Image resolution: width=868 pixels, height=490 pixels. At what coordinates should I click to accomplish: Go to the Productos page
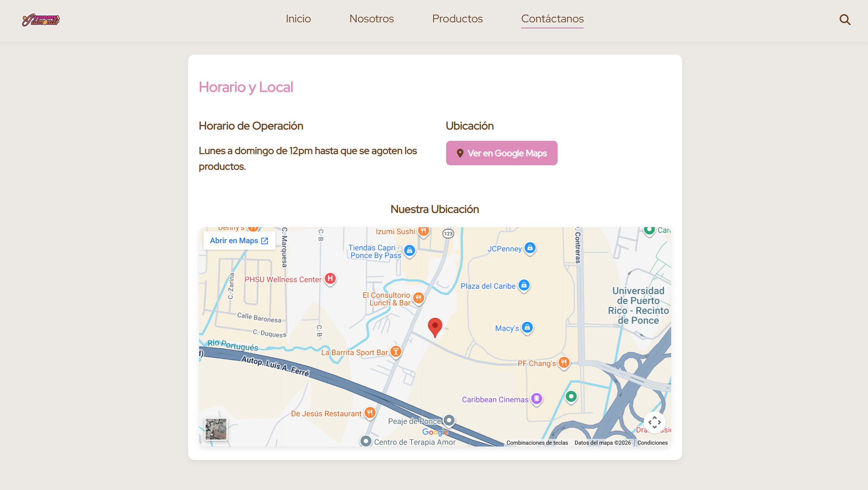coord(457,19)
